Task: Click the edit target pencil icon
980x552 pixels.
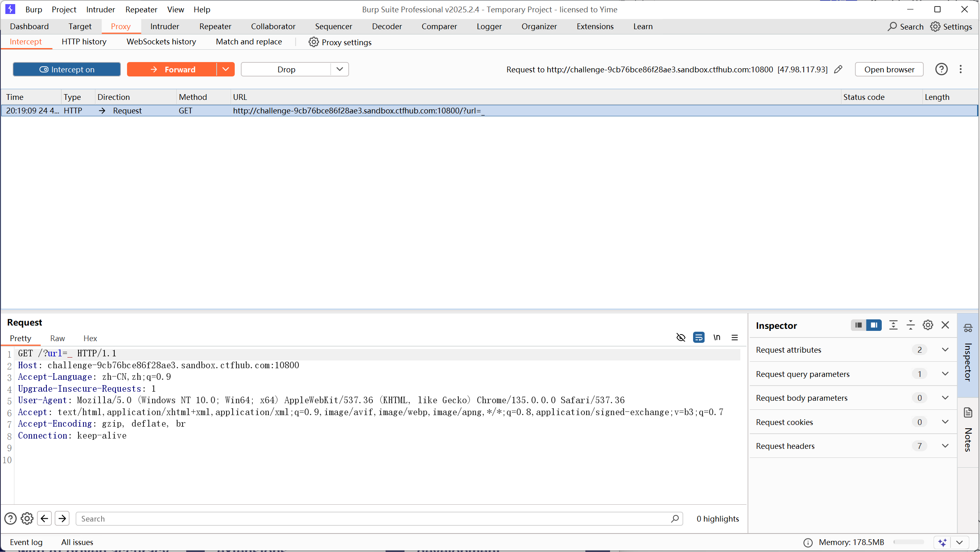Action: (x=838, y=69)
